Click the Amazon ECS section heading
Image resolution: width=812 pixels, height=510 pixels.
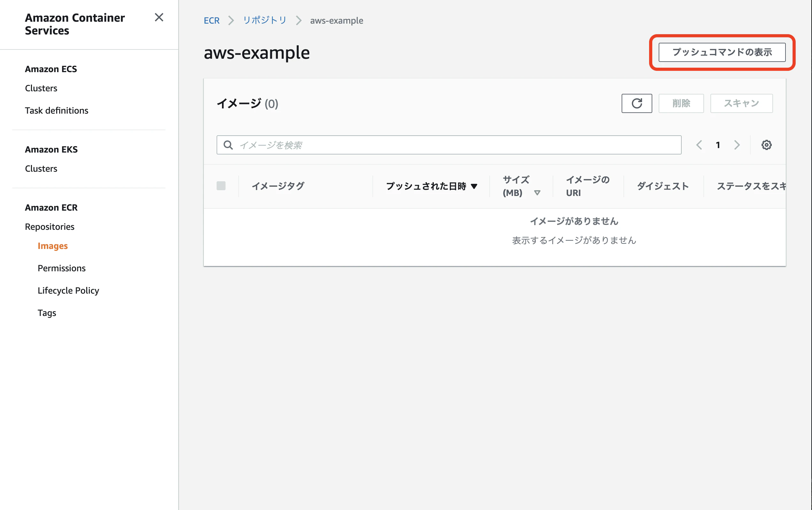coord(51,69)
